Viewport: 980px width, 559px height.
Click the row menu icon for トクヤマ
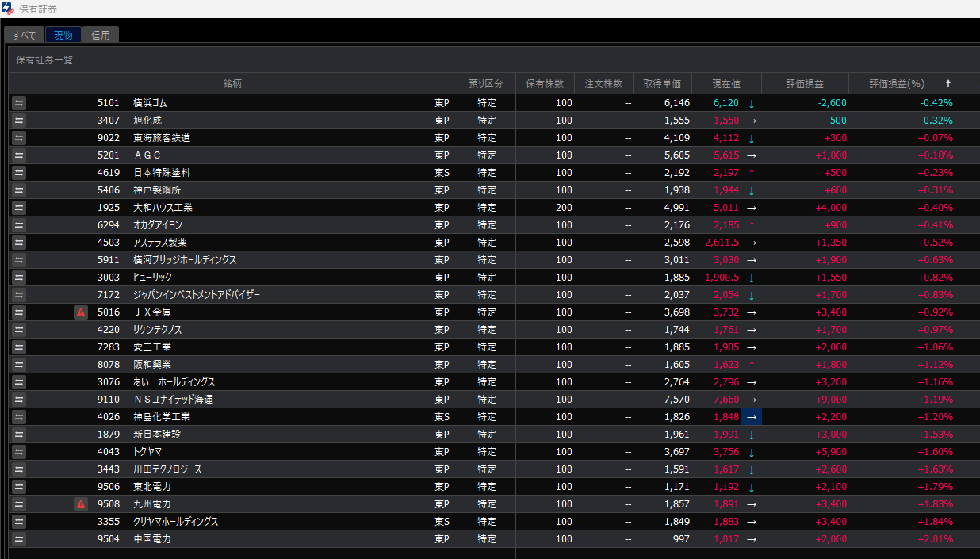(x=19, y=452)
